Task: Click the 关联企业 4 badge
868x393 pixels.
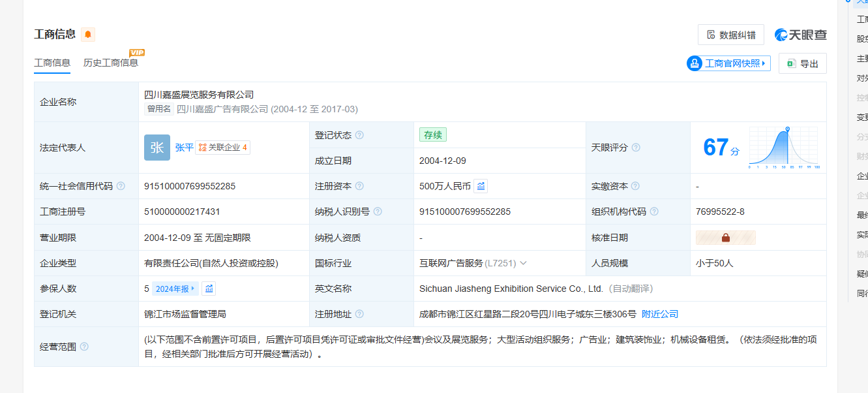Action: click(x=223, y=148)
